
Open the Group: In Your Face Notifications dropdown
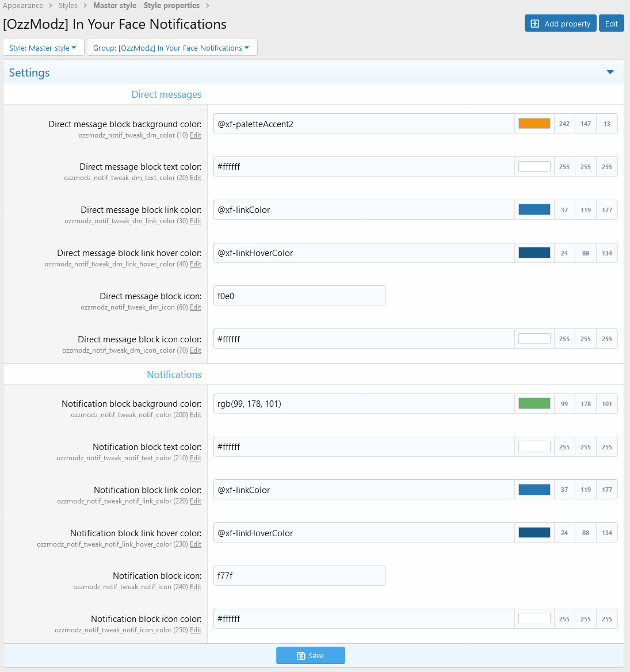pyautogui.click(x=171, y=48)
